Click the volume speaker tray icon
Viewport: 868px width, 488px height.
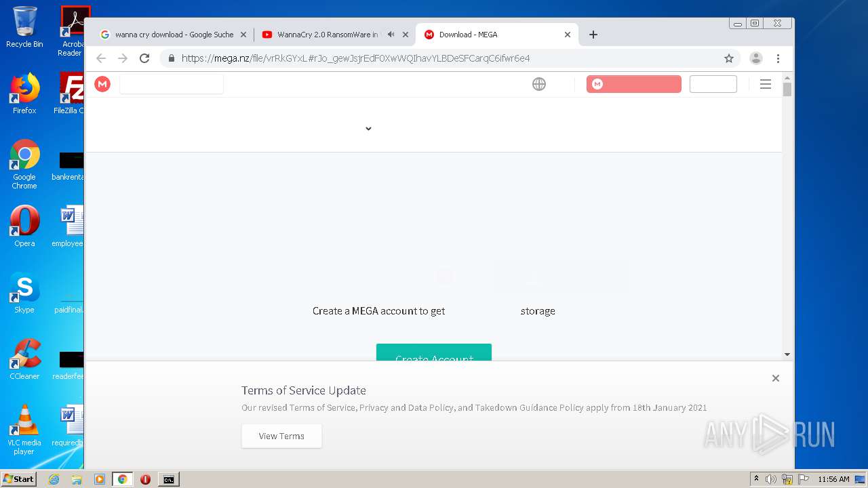point(771,479)
